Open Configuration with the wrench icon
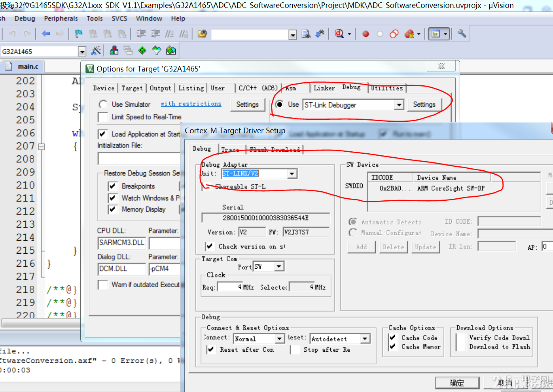The height and width of the screenshot is (392, 553). 462,34
